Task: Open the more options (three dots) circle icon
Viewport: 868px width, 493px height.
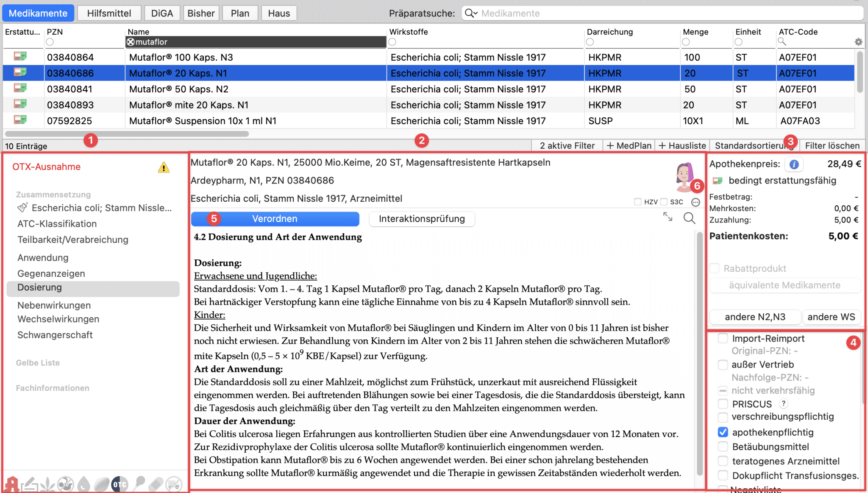Action: coord(696,202)
